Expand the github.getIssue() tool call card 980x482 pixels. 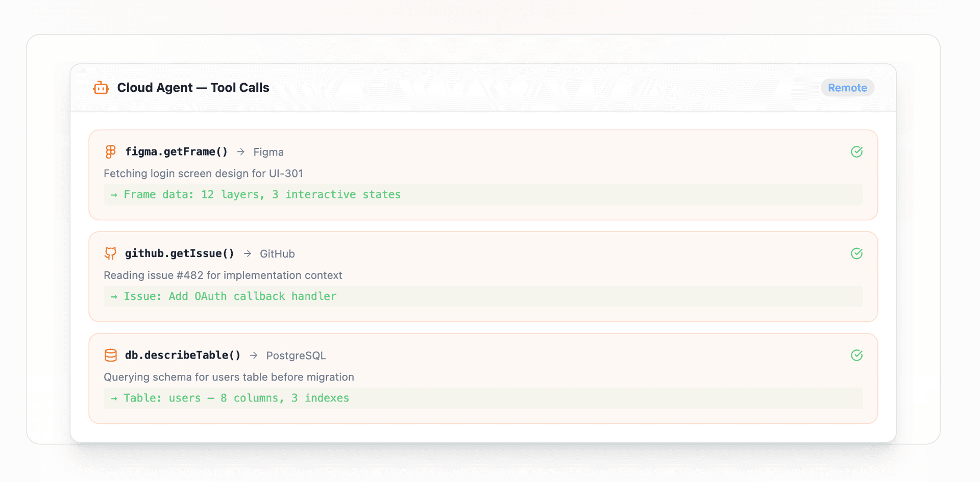pyautogui.click(x=483, y=277)
